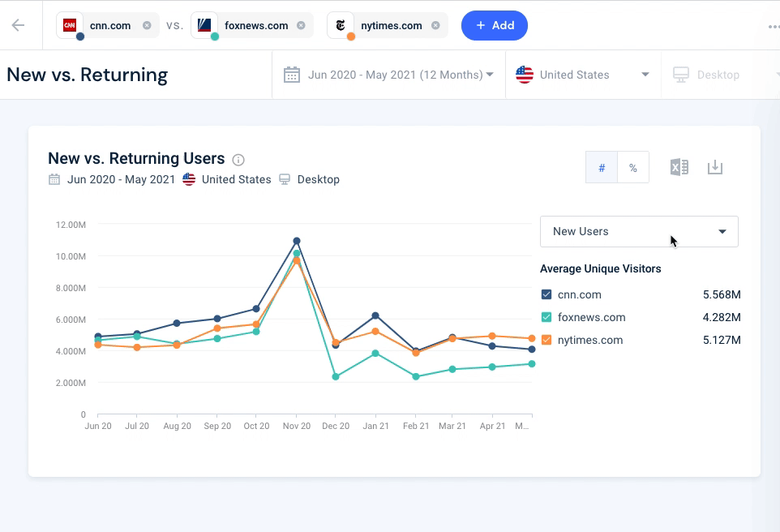The width and height of the screenshot is (780, 532).
Task: Remove nytimes.com from the comparison
Action: click(x=435, y=25)
